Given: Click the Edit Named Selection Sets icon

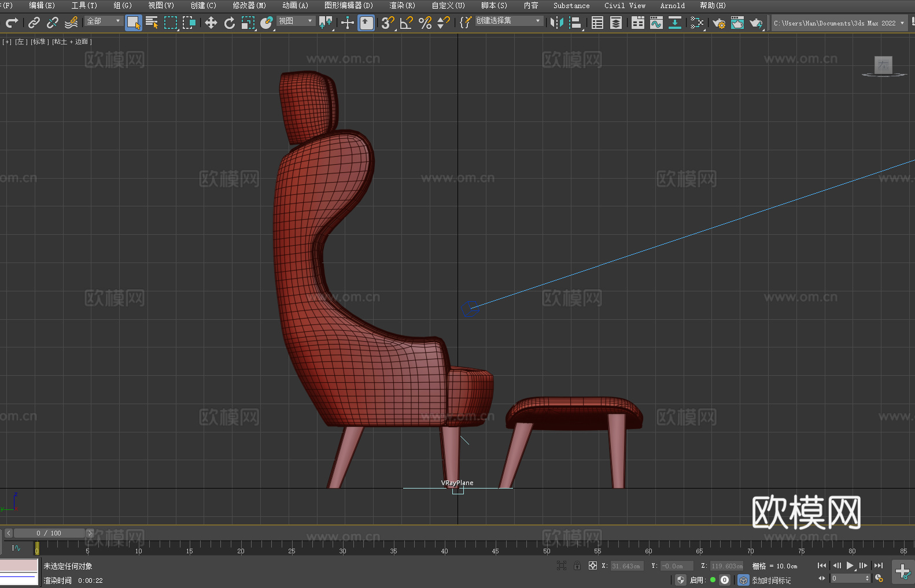Looking at the screenshot, I should 466,23.
